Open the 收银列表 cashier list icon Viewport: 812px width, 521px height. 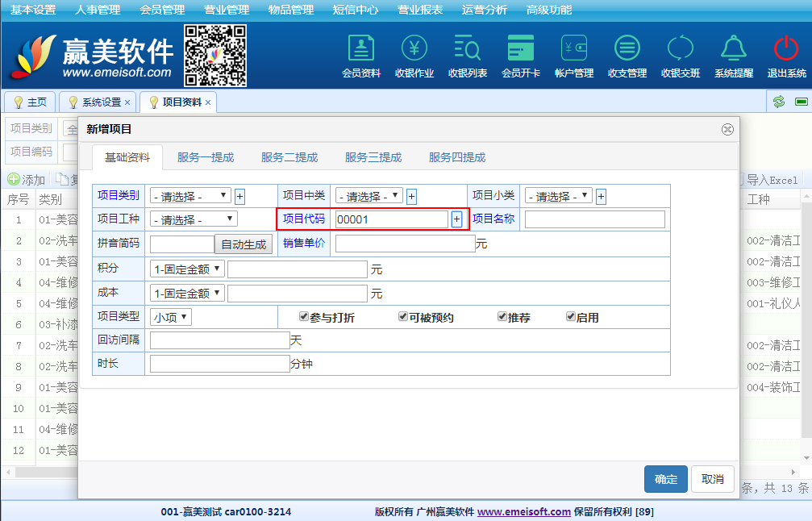(468, 48)
